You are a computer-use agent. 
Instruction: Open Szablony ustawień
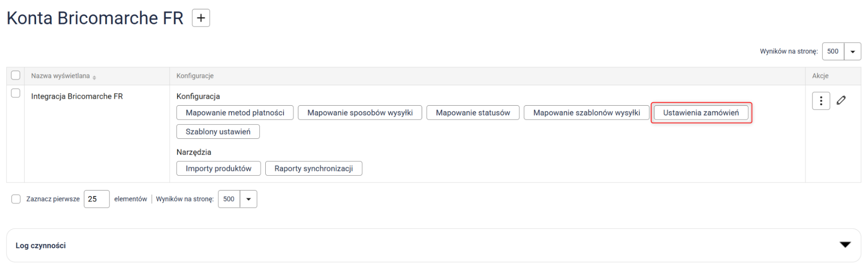(x=218, y=132)
